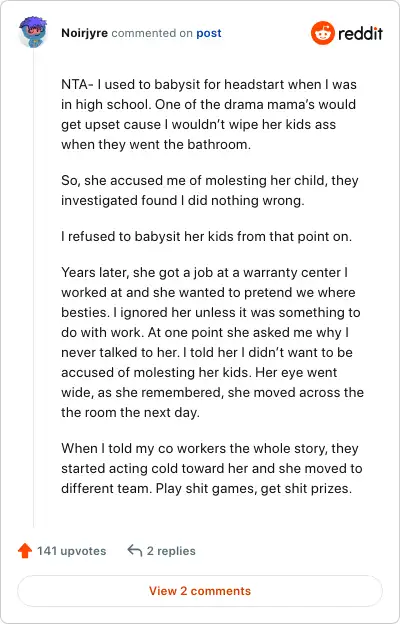
Task: Open the Noirjyre username link
Action: pos(84,33)
